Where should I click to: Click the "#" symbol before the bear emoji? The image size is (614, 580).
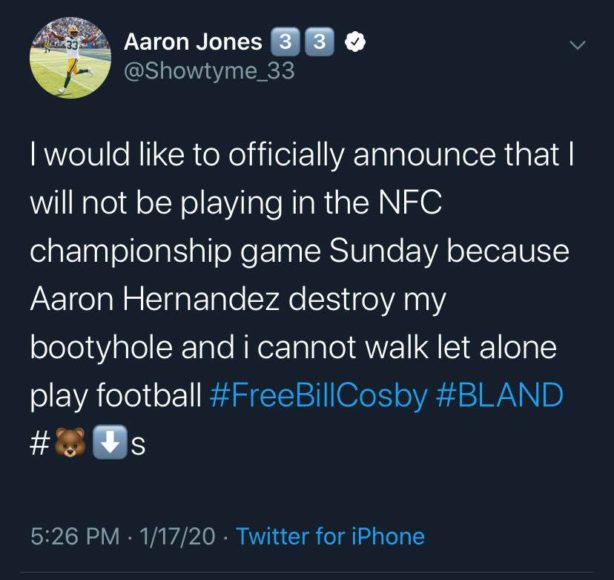[x=38, y=445]
